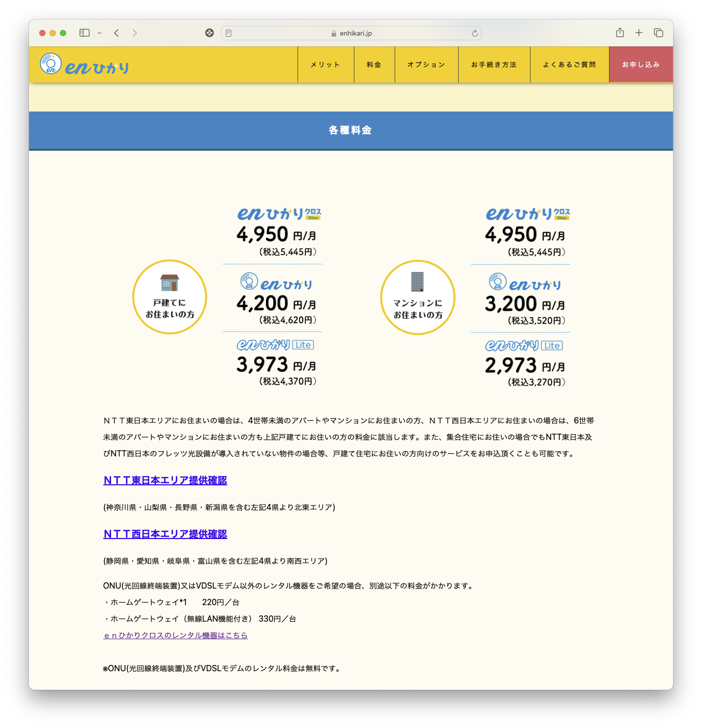
Task: Click the 戸建て enひかりクロス logo
Action: coord(279,214)
